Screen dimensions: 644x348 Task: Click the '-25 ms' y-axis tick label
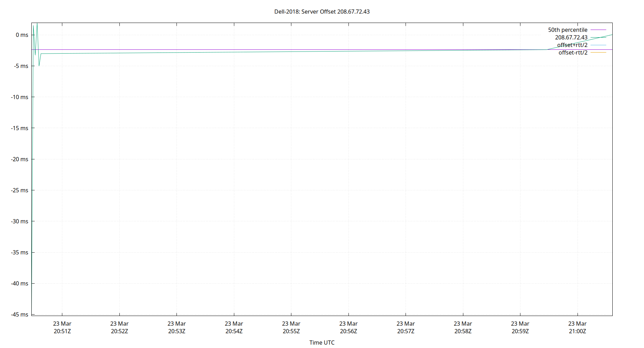click(x=19, y=190)
